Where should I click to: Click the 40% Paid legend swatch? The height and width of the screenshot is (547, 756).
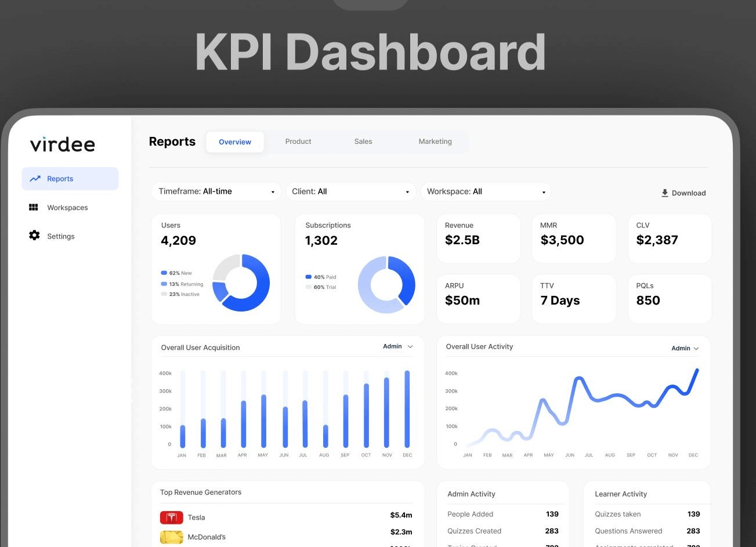[308, 277]
